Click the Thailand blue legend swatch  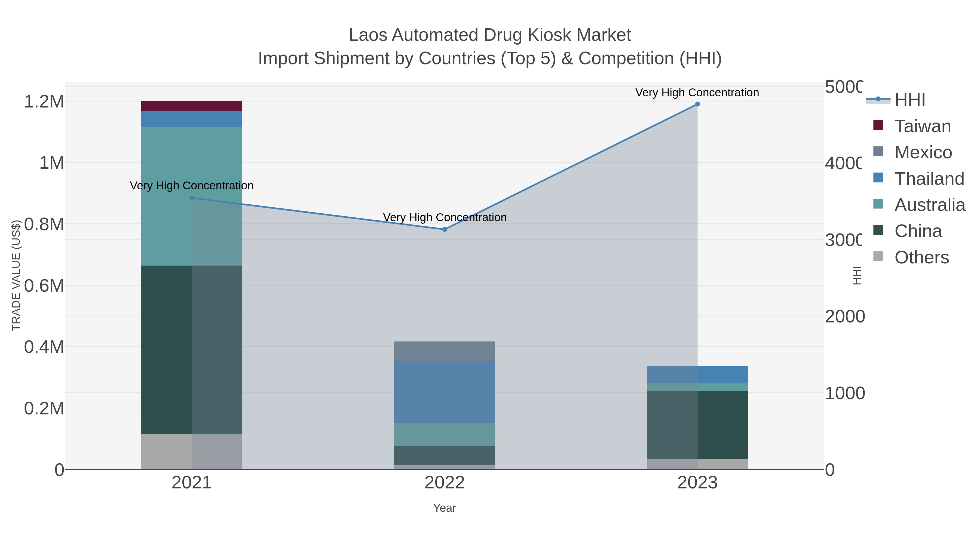click(878, 177)
